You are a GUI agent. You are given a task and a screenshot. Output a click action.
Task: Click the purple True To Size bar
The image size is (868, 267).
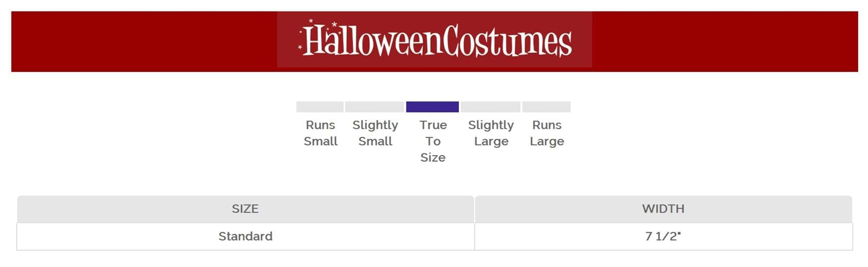(432, 107)
